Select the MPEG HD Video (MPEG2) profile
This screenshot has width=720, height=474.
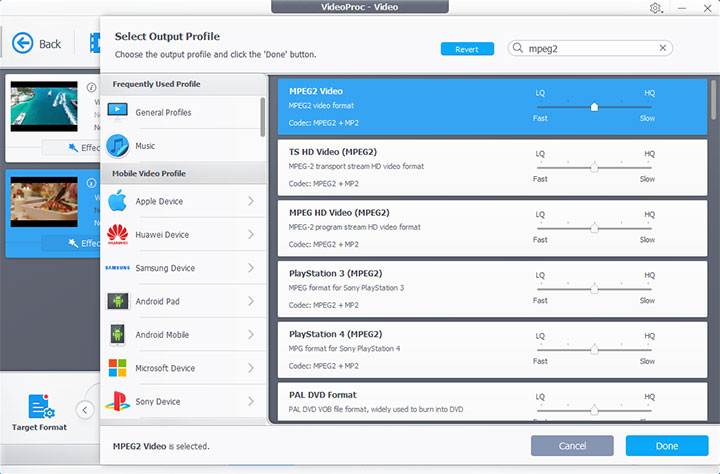[492, 228]
